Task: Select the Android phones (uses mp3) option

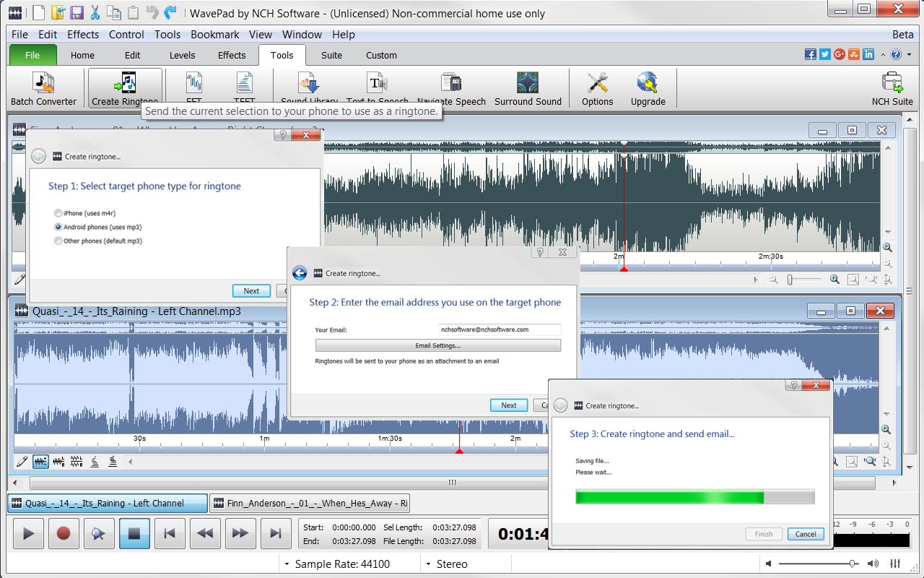Action: click(58, 227)
